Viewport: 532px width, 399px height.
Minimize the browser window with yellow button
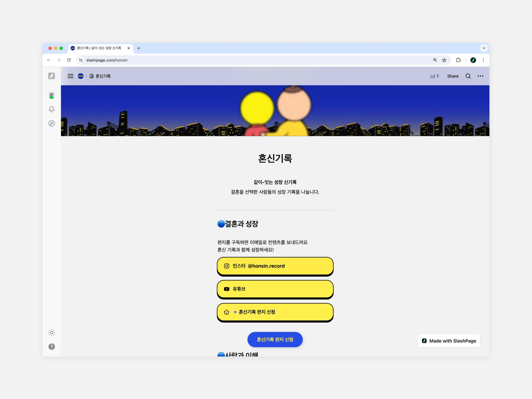tap(56, 48)
